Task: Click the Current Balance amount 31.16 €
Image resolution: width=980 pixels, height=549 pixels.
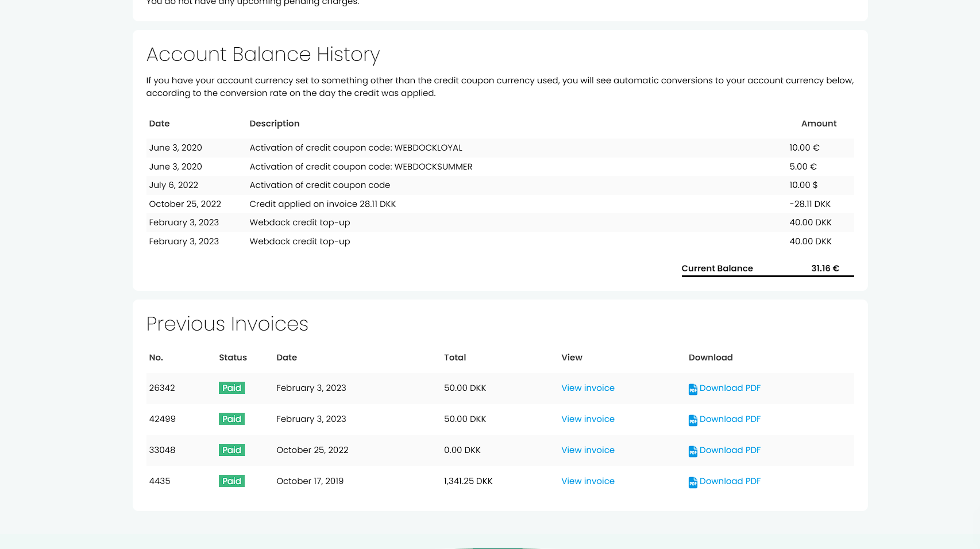Action: pos(825,268)
